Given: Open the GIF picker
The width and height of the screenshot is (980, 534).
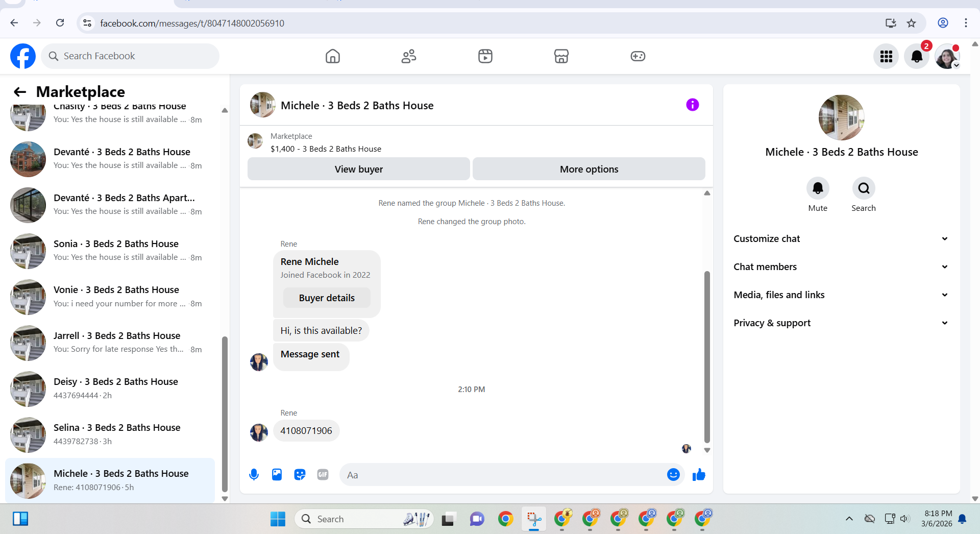Looking at the screenshot, I should pos(323,475).
